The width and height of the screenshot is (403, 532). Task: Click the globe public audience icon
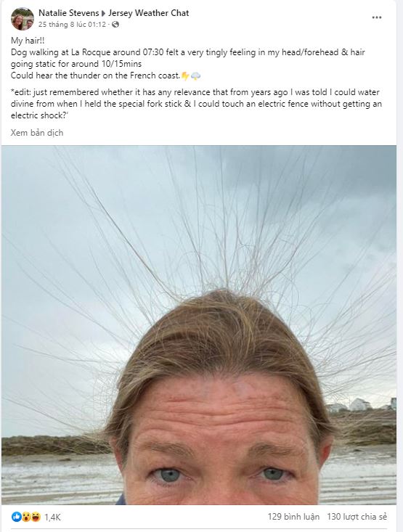coord(115,25)
